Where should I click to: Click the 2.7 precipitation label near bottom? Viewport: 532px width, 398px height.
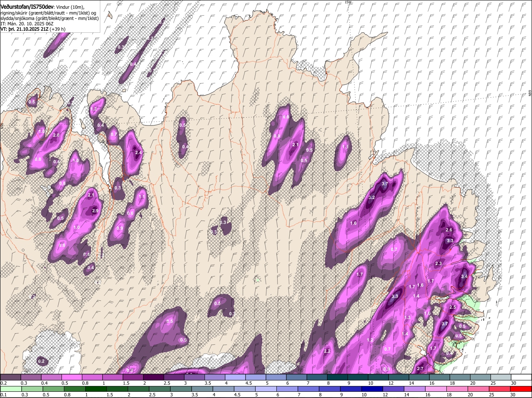(x=420, y=369)
